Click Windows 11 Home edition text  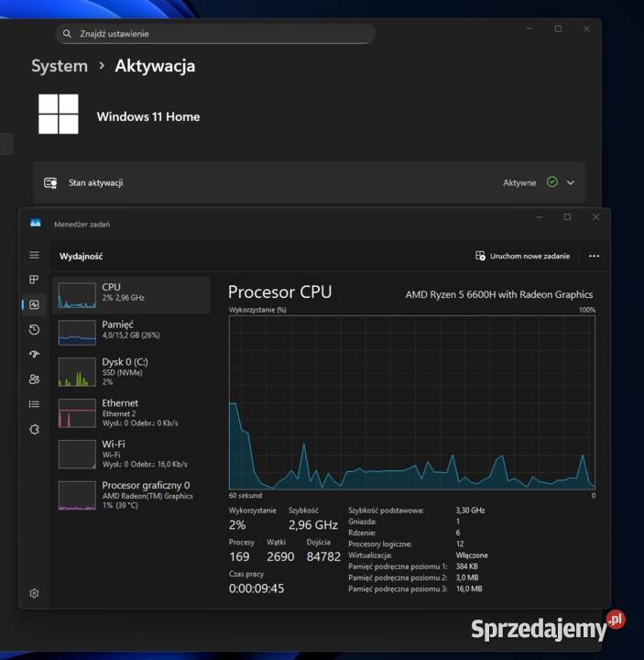(x=148, y=116)
